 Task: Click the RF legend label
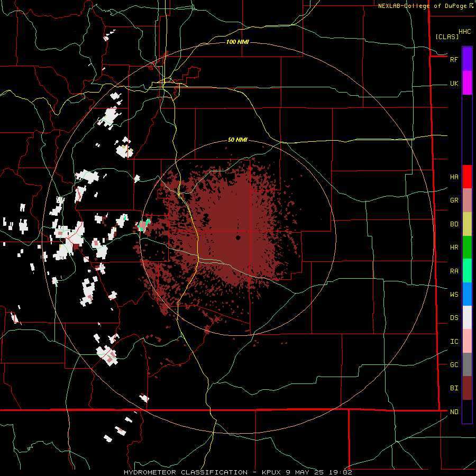click(454, 59)
